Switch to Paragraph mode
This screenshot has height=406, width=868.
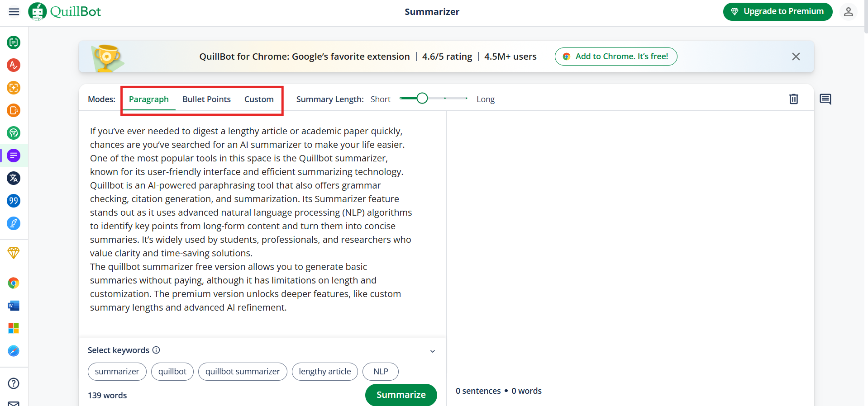click(x=148, y=99)
